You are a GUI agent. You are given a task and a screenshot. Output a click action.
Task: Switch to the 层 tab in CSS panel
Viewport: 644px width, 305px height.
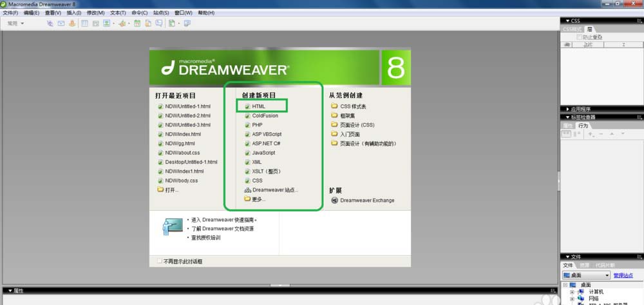589,29
